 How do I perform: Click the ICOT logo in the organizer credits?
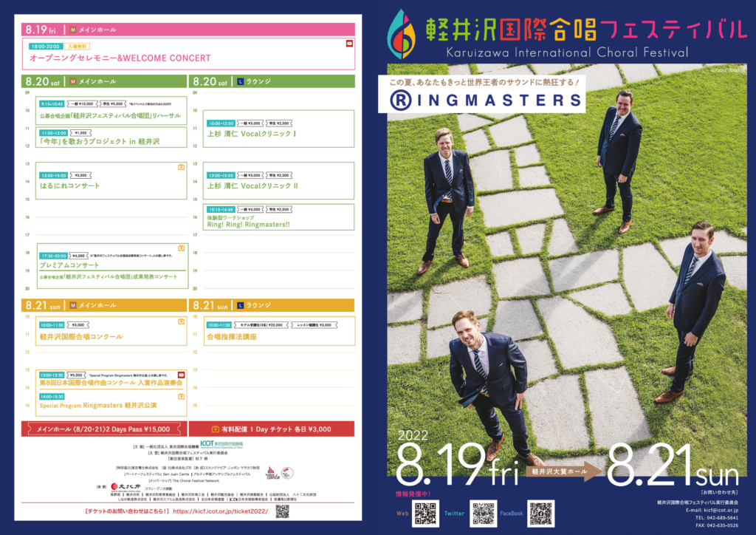tap(221, 444)
